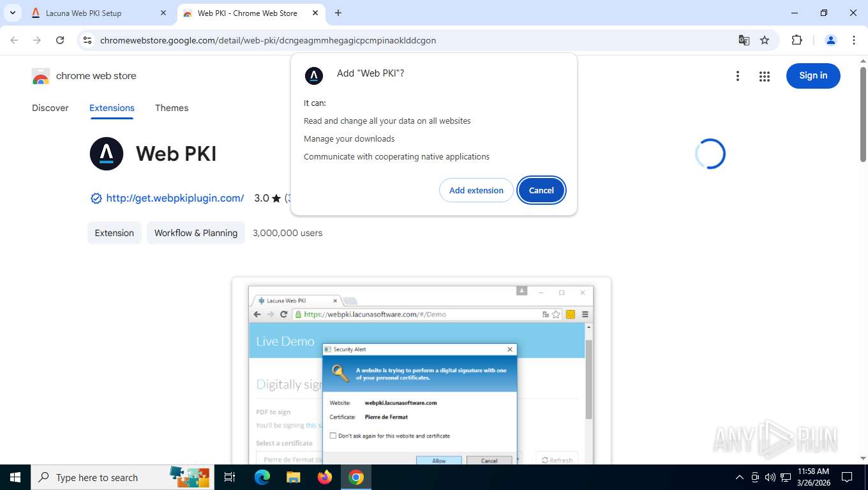Open the Web PKI screenshot preview
This screenshot has width=868, height=490.
[421, 371]
